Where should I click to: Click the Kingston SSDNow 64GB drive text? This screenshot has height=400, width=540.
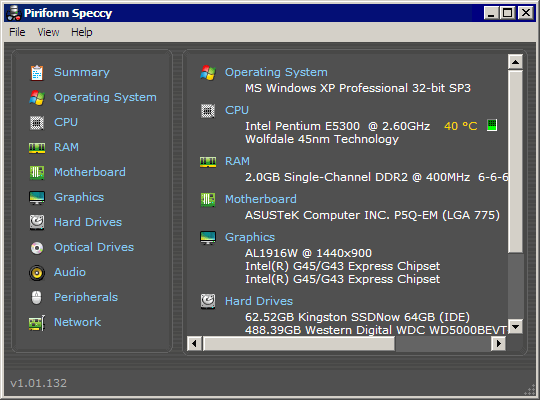(357, 317)
